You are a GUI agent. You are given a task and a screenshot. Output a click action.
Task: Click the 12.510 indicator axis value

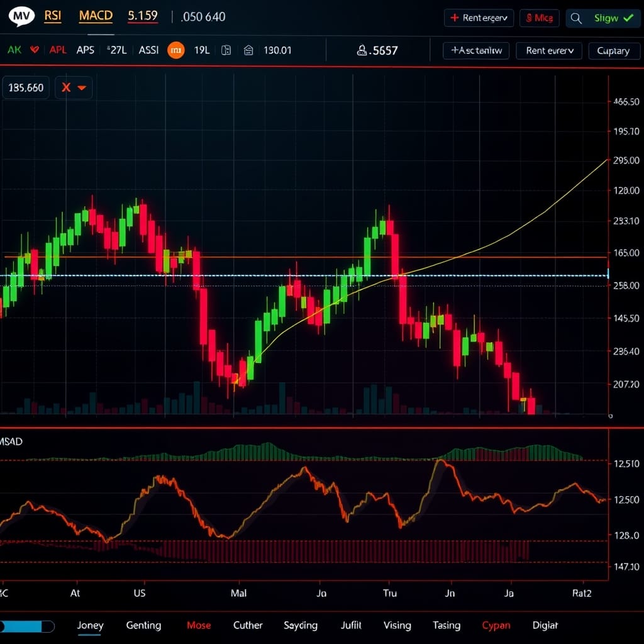(626, 464)
